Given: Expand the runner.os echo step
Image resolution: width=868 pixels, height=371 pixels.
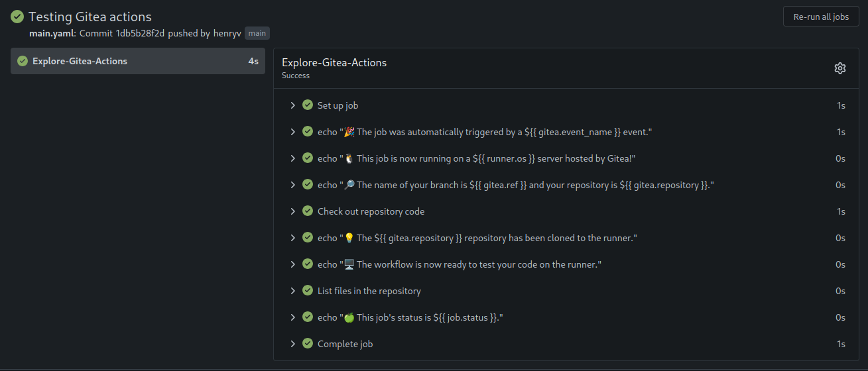Looking at the screenshot, I should (x=292, y=158).
